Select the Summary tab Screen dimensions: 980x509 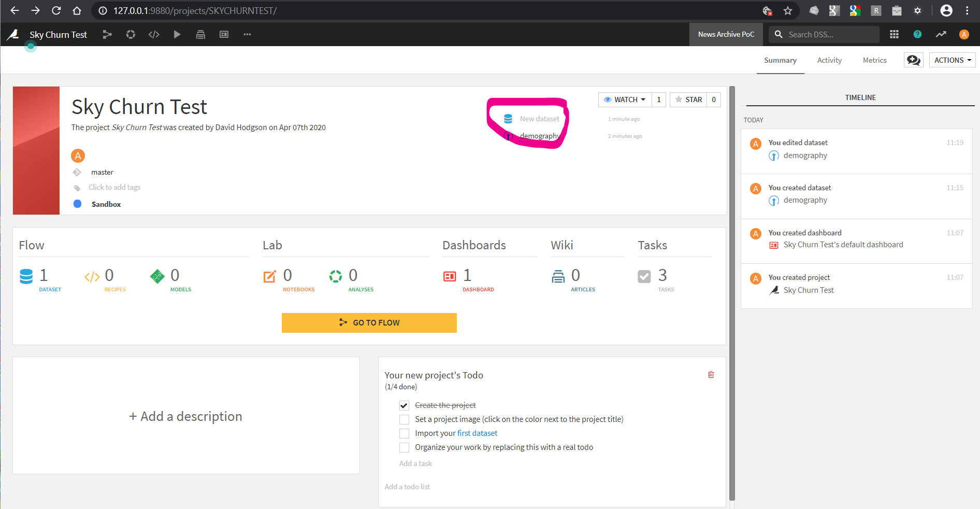[780, 60]
